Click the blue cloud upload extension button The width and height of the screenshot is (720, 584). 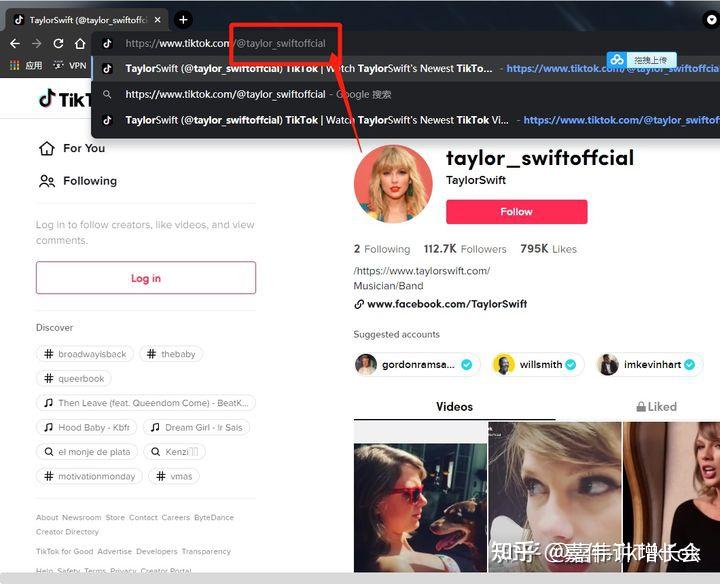(x=641, y=60)
